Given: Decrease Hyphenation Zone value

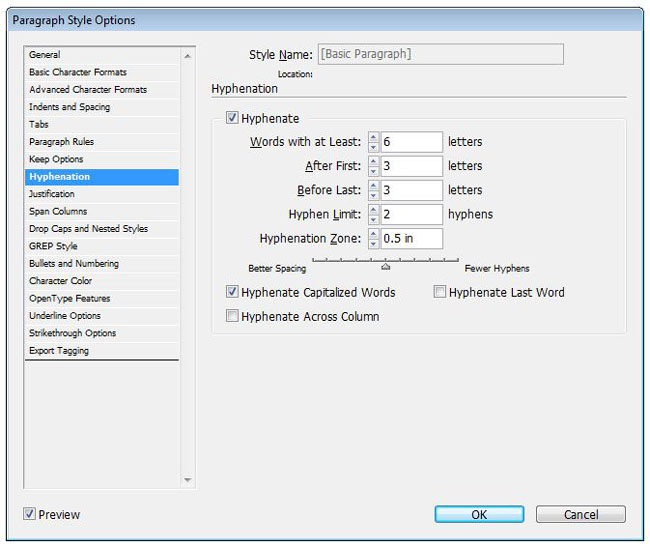Looking at the screenshot, I should (x=374, y=244).
